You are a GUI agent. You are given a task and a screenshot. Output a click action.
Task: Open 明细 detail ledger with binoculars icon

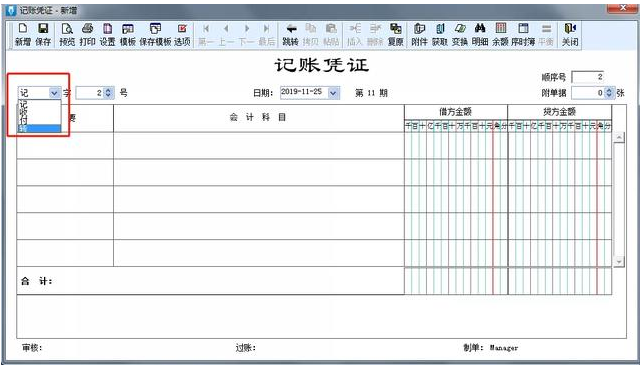point(480,34)
